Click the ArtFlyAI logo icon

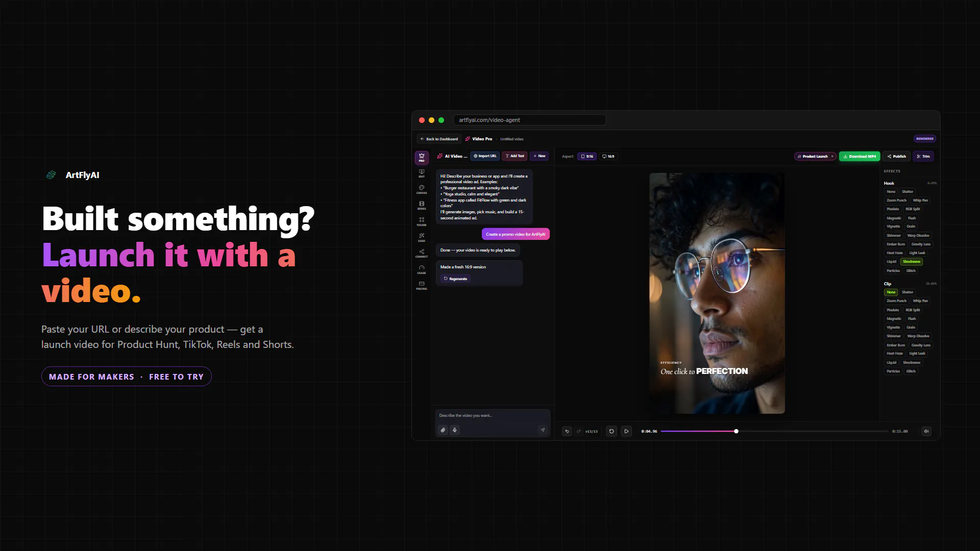[x=51, y=175]
